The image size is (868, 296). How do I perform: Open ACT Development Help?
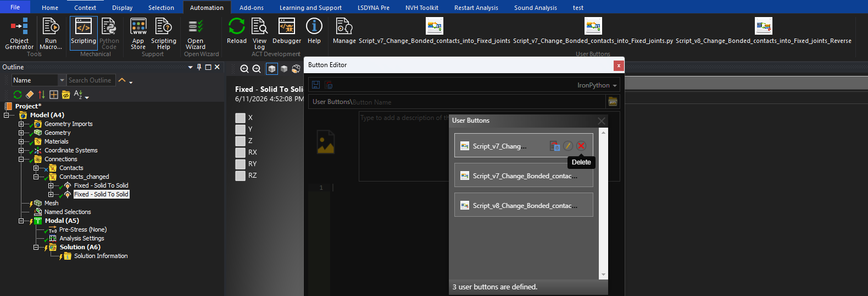pos(314,31)
